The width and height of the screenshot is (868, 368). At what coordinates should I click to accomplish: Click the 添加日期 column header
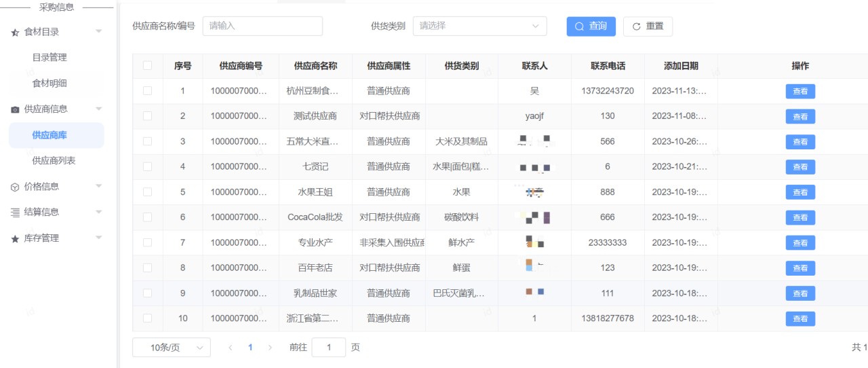[681, 66]
